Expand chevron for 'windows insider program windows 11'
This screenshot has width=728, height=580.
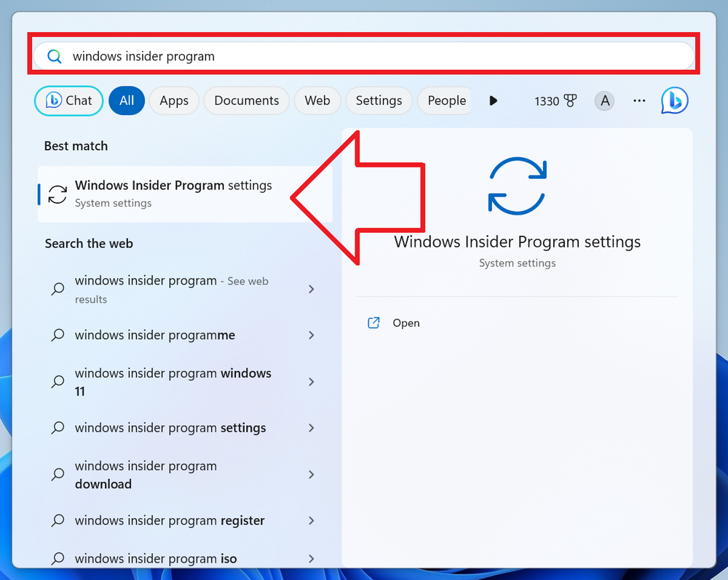coord(312,381)
